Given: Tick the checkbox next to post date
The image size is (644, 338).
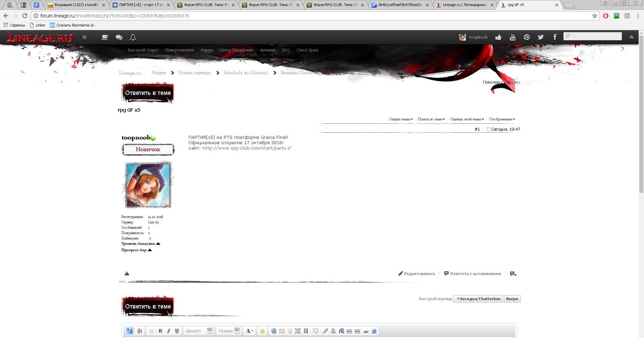Looking at the screenshot, I should point(489,129).
